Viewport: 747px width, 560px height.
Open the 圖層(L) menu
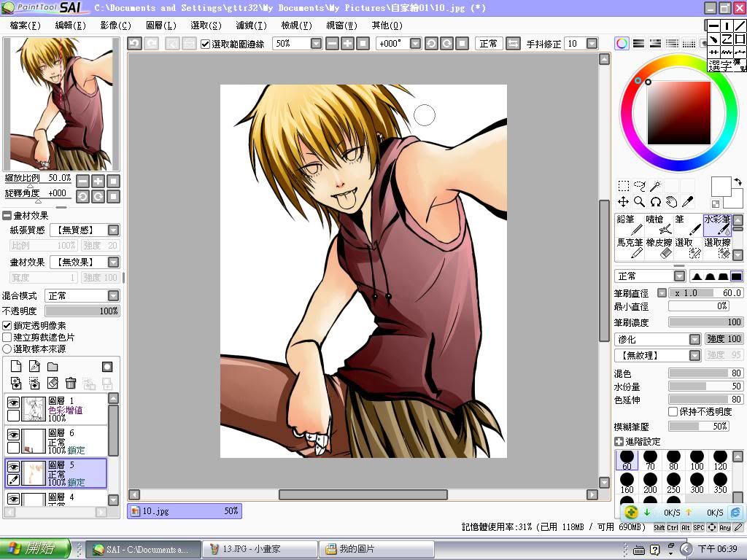pyautogui.click(x=161, y=26)
